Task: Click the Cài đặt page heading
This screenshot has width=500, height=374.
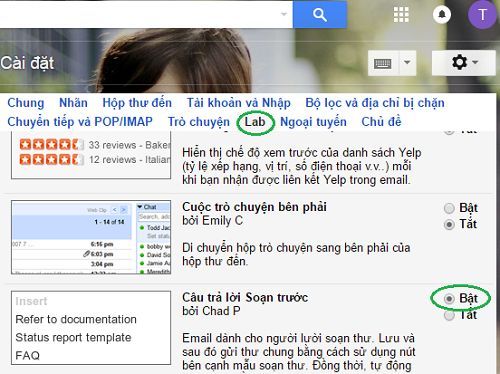Action: 27,63
